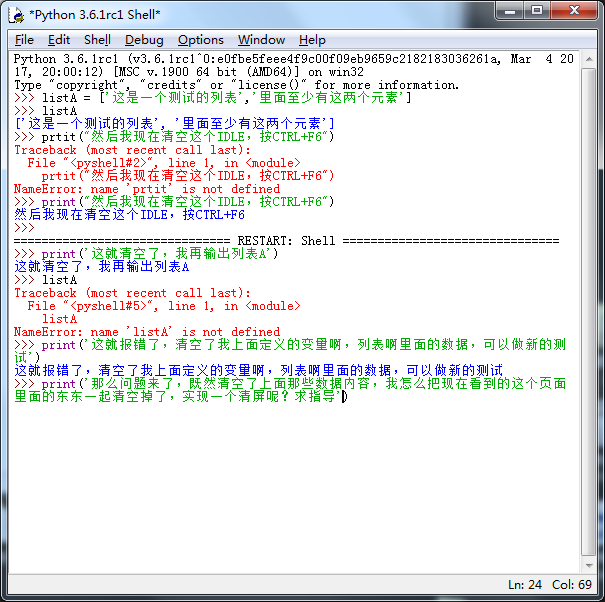Close the Python 3.6.1rc1 Shell window
The image size is (605, 602).
[x=575, y=11]
